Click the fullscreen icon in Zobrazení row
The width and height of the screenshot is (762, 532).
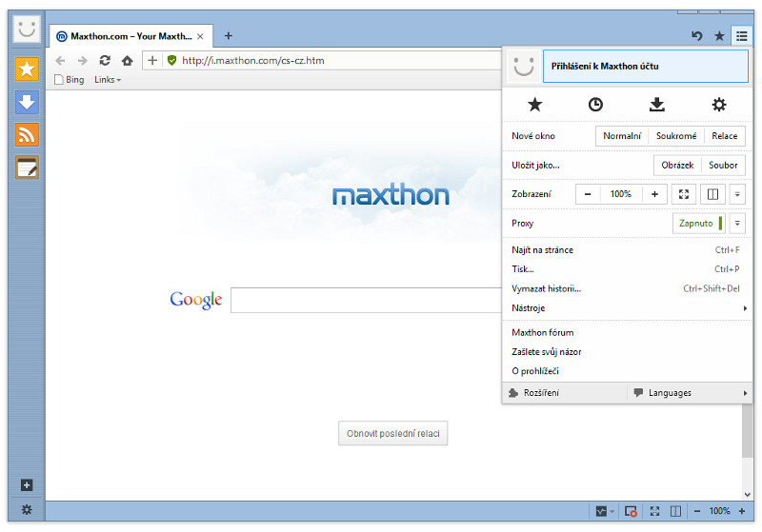coord(684,194)
